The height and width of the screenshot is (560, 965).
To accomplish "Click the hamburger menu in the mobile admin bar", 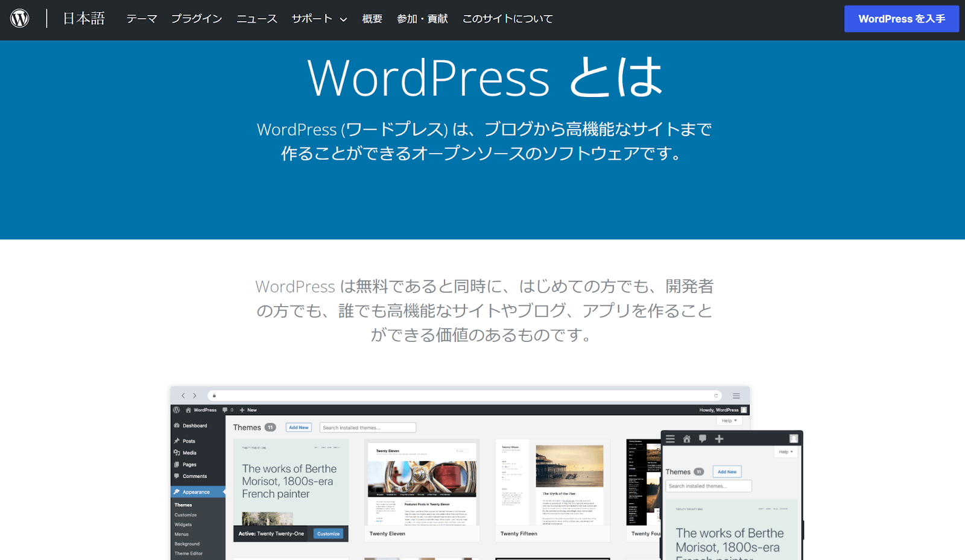I will (669, 439).
